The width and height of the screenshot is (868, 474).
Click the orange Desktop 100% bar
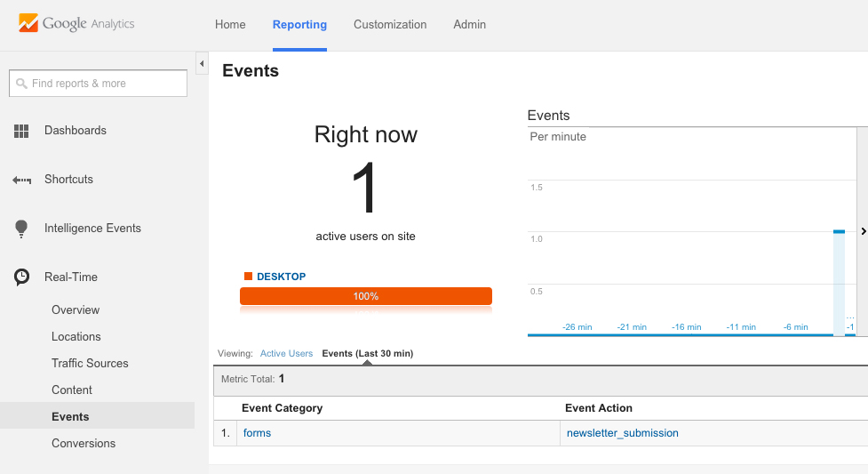point(365,296)
